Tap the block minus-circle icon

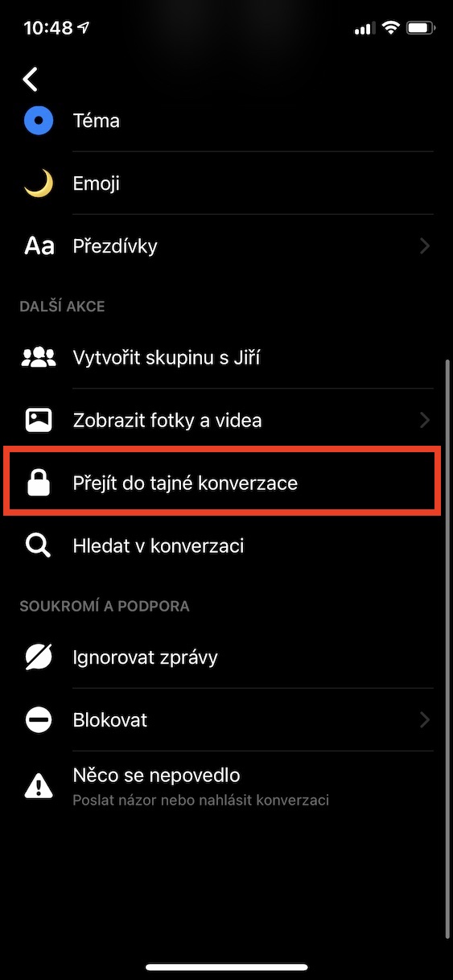point(38,720)
